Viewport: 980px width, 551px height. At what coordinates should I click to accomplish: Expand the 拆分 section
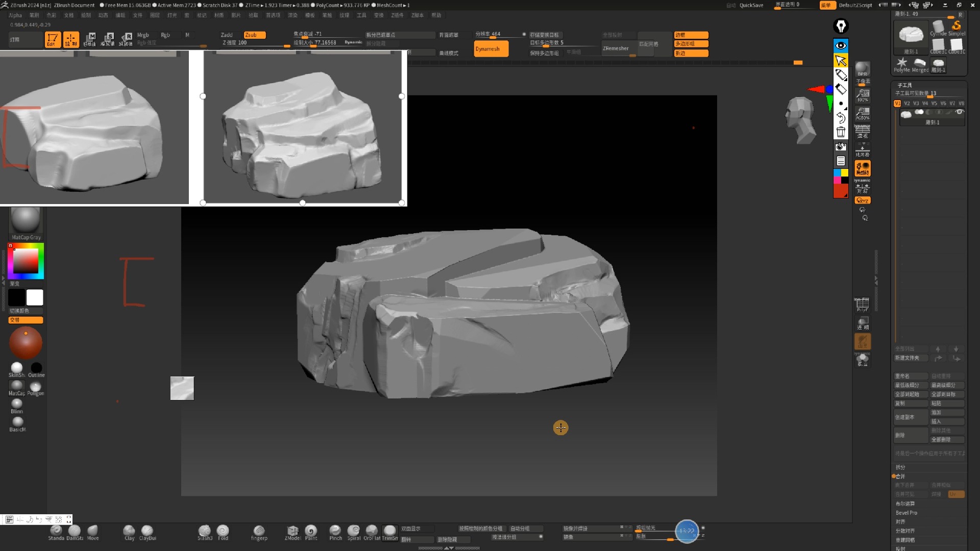[900, 467]
